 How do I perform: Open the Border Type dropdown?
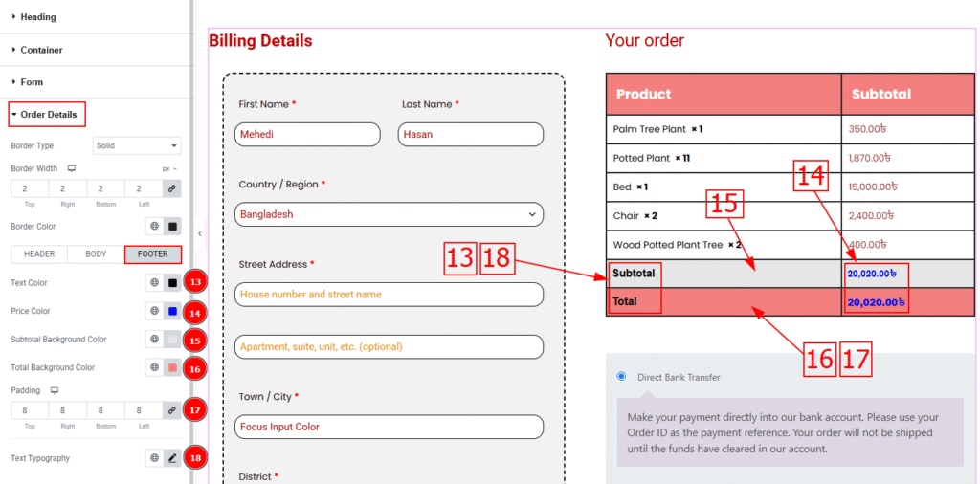[137, 145]
